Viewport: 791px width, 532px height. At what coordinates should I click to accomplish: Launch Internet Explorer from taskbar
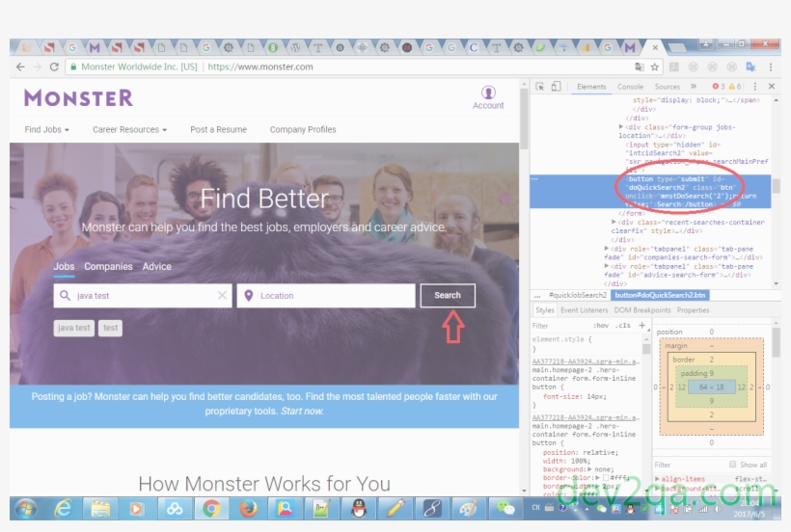pyautogui.click(x=63, y=509)
